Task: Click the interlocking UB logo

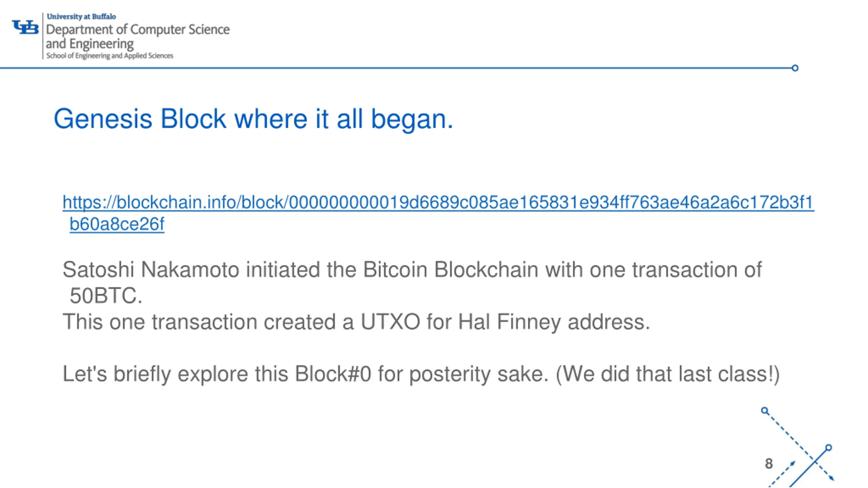Action: [x=25, y=27]
